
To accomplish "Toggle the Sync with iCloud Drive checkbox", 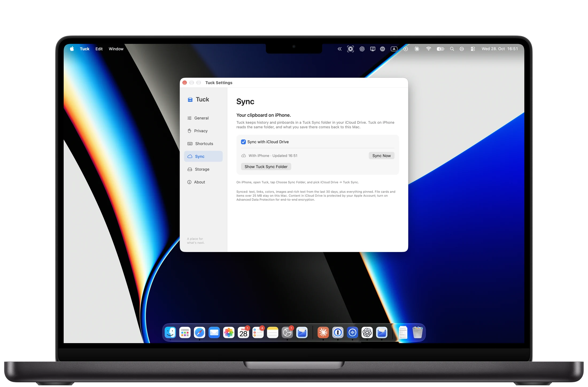I will 243,142.
